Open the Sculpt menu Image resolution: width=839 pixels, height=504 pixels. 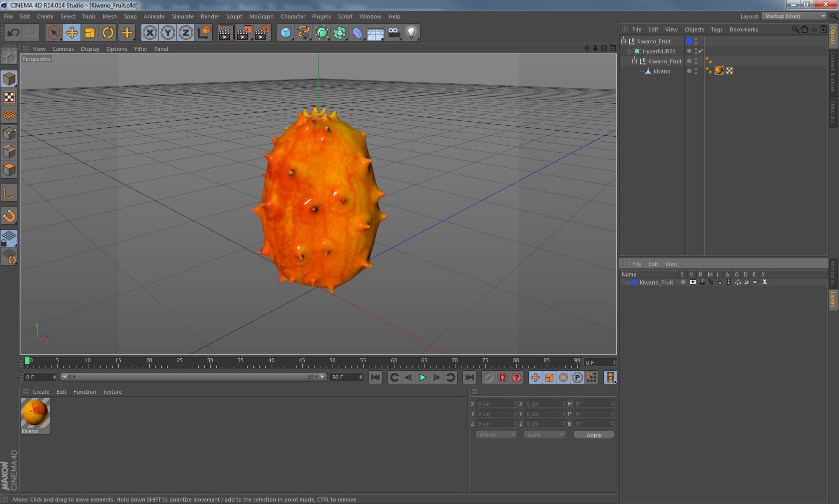(234, 16)
